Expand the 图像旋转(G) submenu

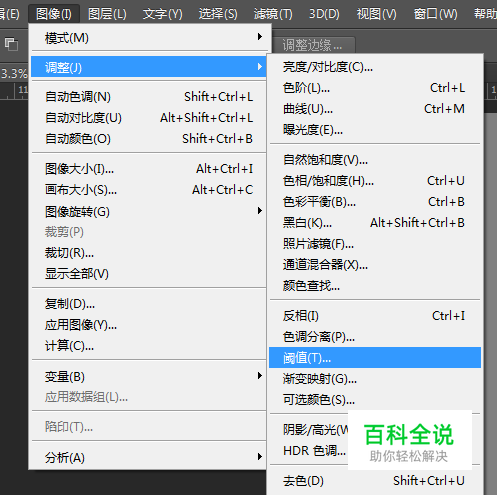pyautogui.click(x=149, y=211)
